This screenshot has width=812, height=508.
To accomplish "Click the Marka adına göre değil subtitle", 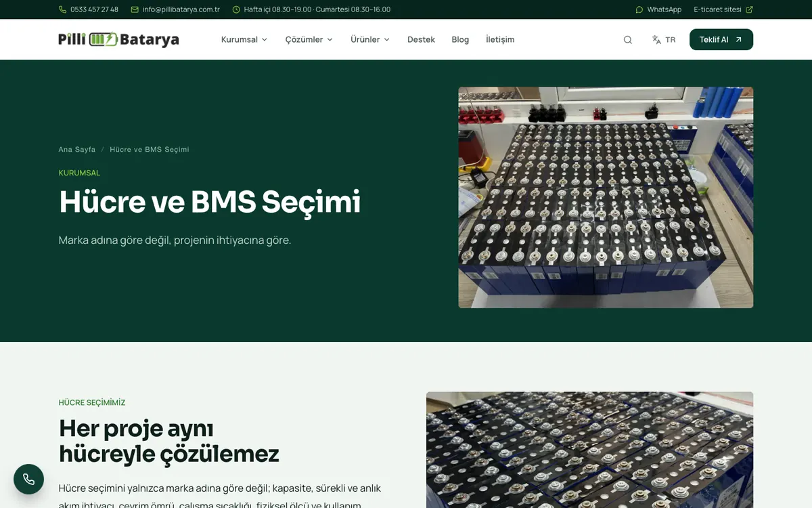I will pyautogui.click(x=175, y=240).
